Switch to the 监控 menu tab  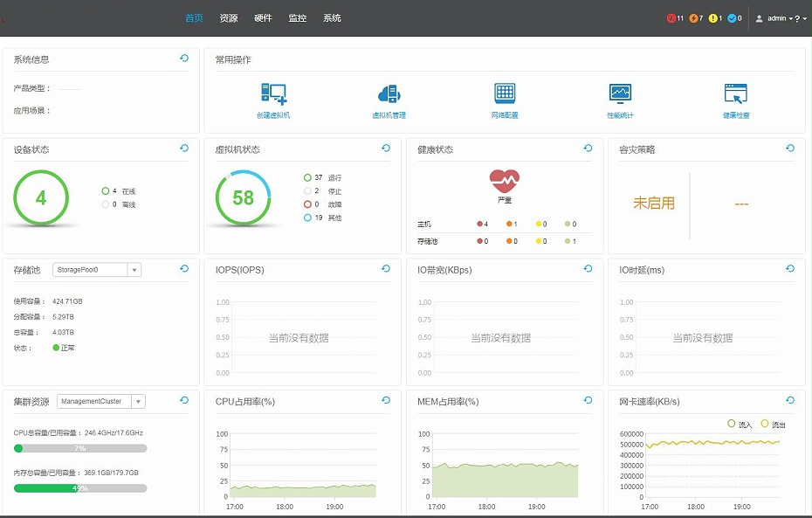297,17
